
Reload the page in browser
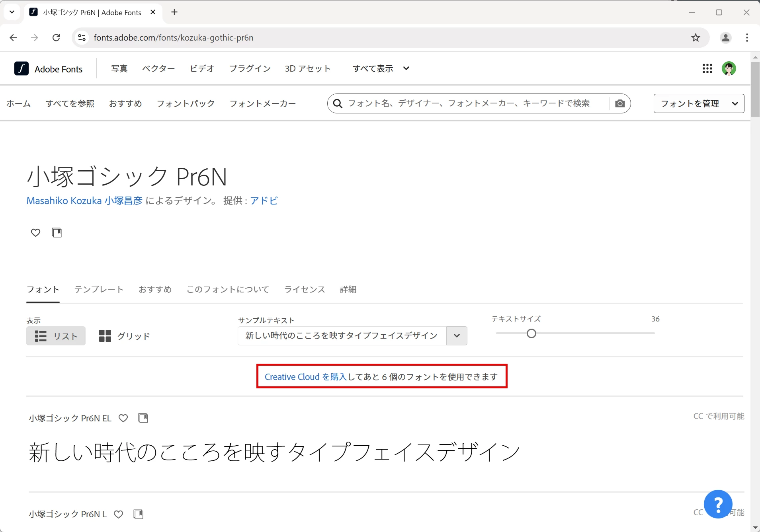(x=56, y=37)
